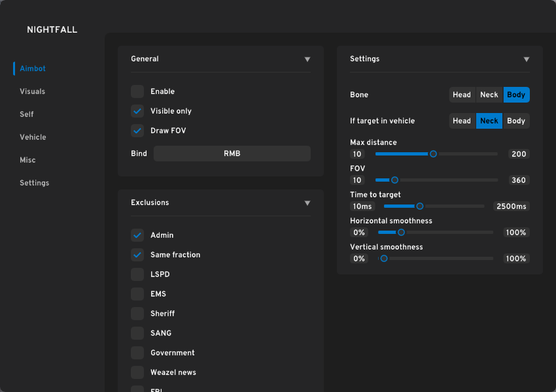The width and height of the screenshot is (556, 392).
Task: Collapse the General panel triangle
Action: pos(307,59)
